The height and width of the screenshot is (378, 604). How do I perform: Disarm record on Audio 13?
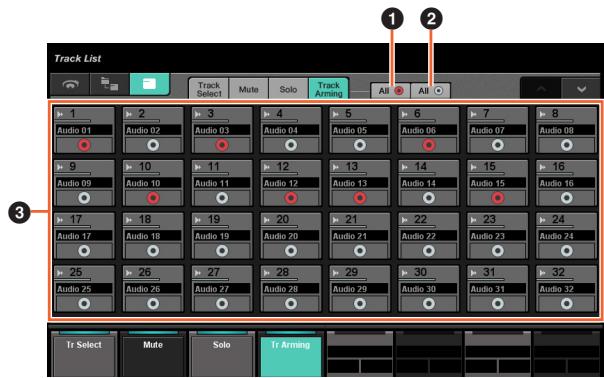pyautogui.click(x=360, y=198)
